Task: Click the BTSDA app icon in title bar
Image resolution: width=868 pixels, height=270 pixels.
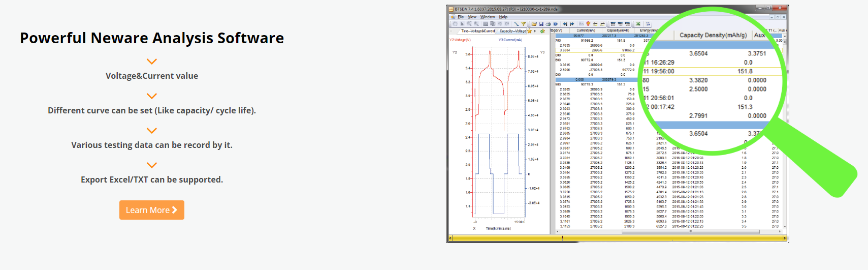Action: pos(451,9)
